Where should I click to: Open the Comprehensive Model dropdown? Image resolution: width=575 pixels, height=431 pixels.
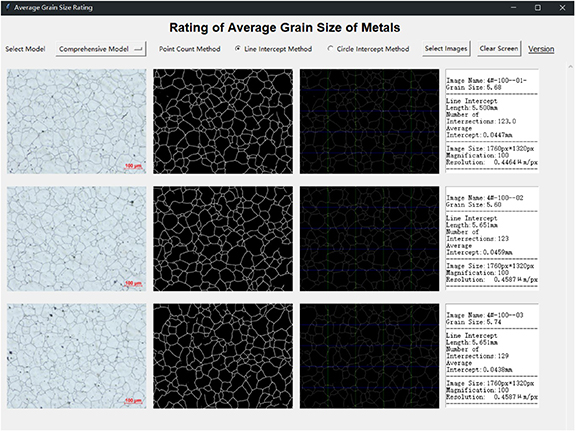point(101,49)
